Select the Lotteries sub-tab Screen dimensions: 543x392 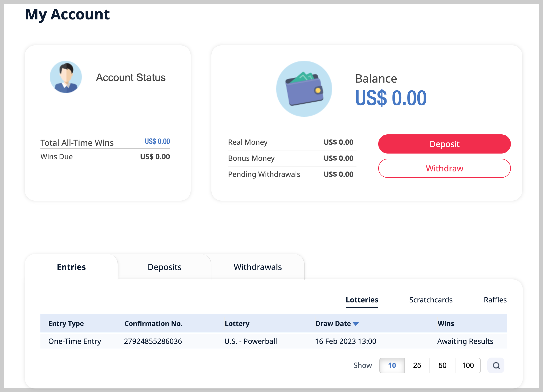pyautogui.click(x=362, y=300)
